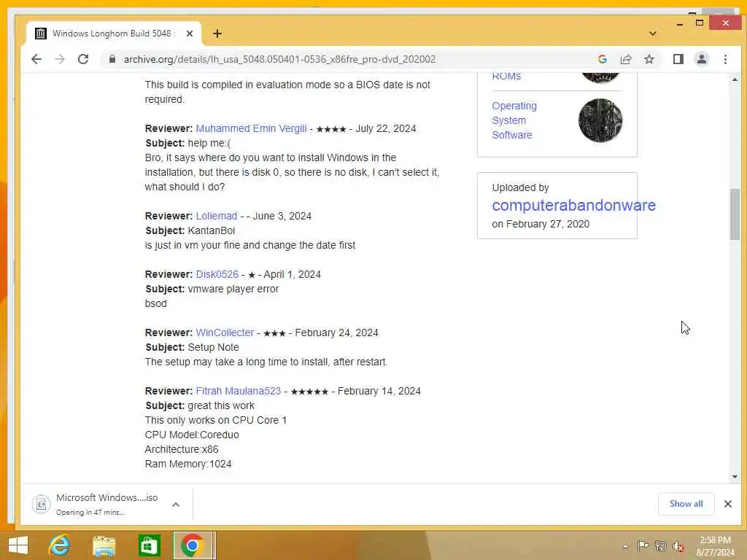Open the Operating System Software collection
Image resolution: width=747 pixels, height=560 pixels.
[x=514, y=120]
